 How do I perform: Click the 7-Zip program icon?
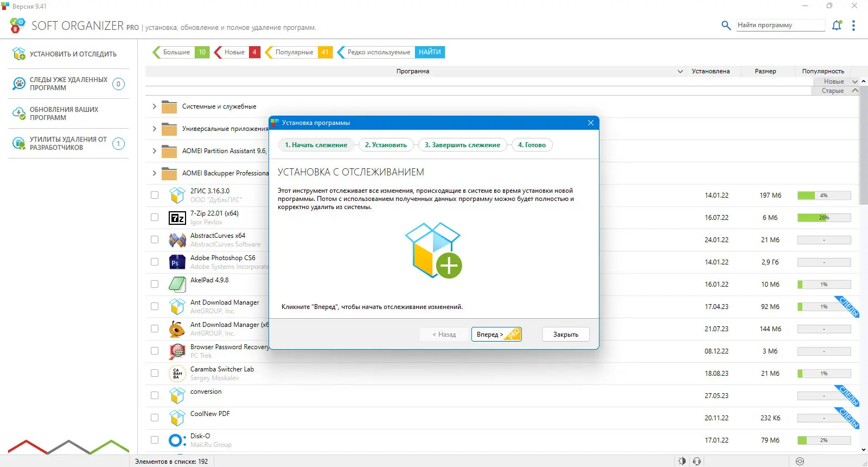click(177, 218)
